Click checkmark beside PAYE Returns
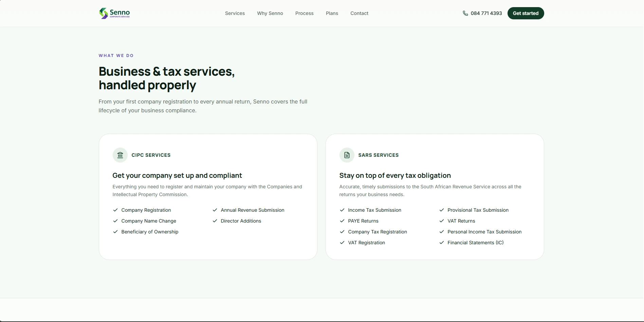This screenshot has height=322, width=644. point(342,221)
